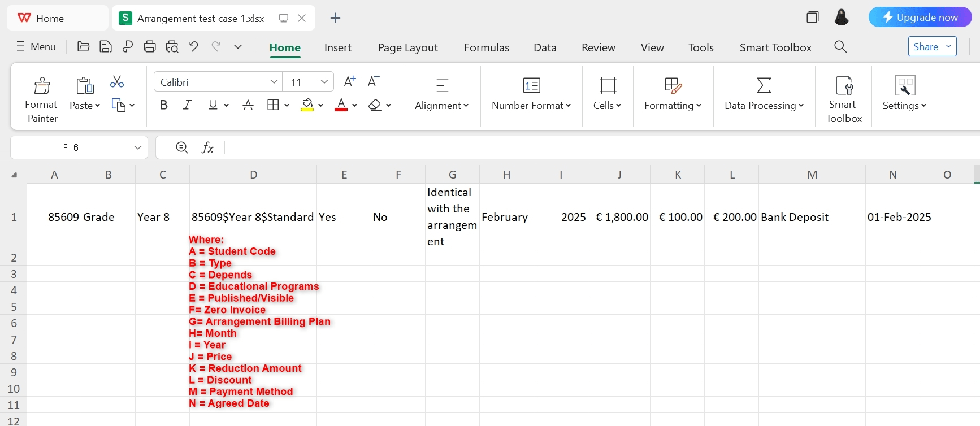Click the Increase font size icon
The image size is (980, 426).
tap(350, 81)
